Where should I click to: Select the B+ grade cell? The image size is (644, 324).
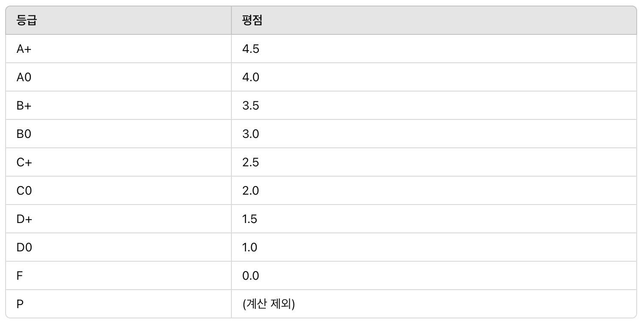(118, 105)
